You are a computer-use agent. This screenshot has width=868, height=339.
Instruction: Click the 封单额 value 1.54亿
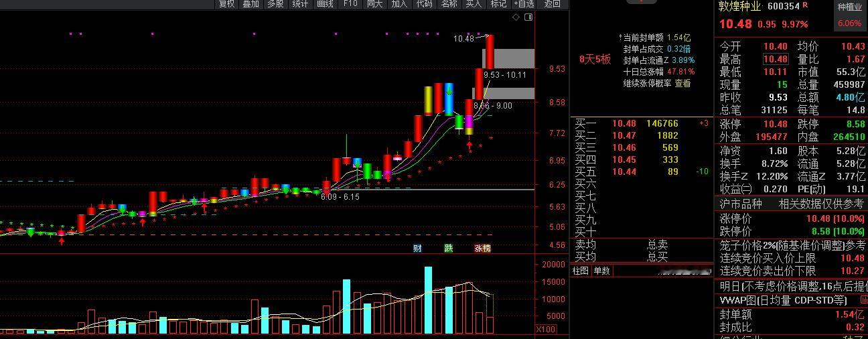[849, 314]
